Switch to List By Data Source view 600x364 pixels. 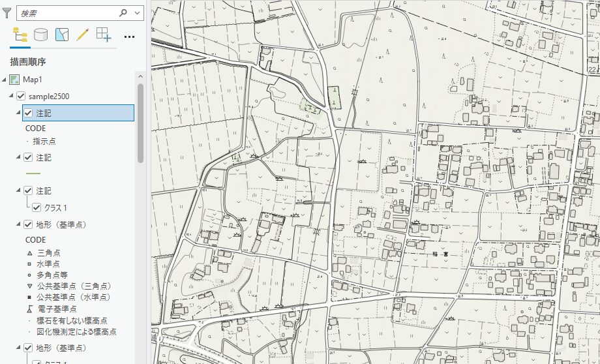point(41,35)
